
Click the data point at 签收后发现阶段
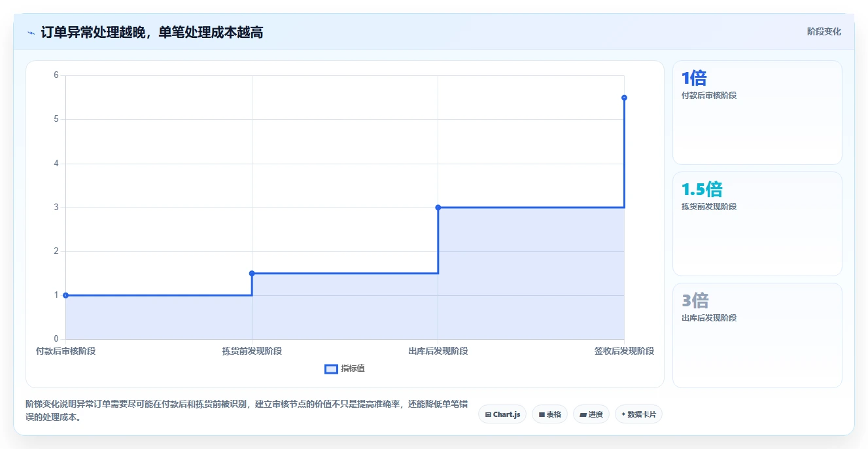(624, 98)
